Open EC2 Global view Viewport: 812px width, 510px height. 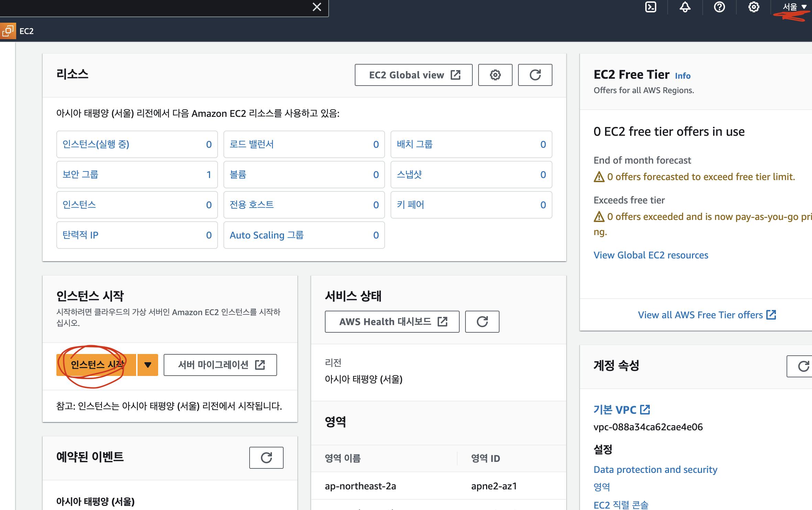click(x=414, y=75)
